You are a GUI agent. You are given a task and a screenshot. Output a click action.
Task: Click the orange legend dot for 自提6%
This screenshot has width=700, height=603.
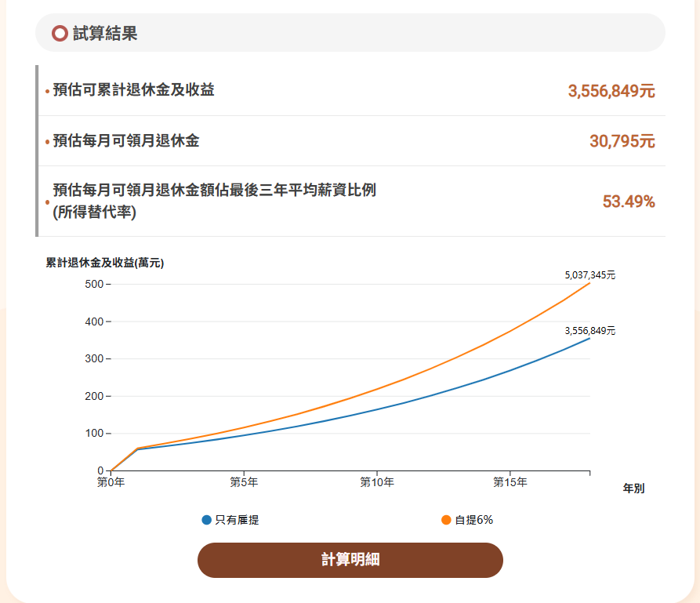(446, 520)
